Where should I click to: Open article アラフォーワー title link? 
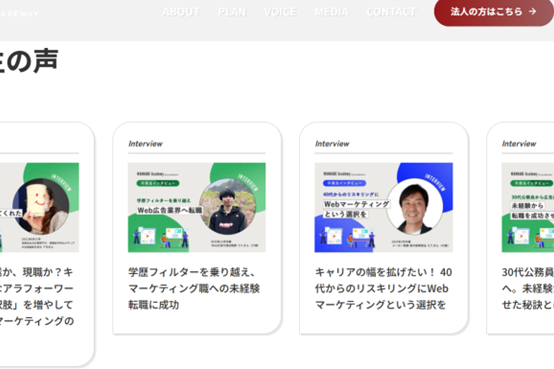(x=37, y=296)
